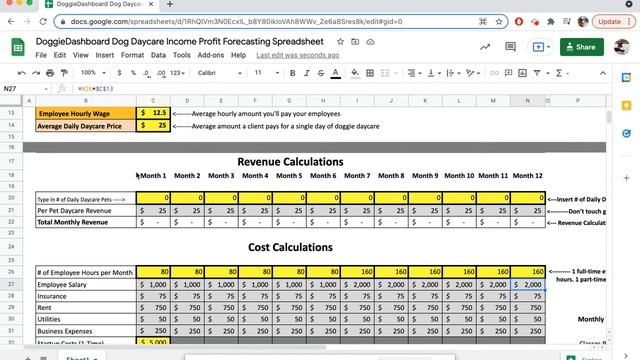The image size is (640, 360).
Task: Move document using folder icon
Action: coord(355,42)
